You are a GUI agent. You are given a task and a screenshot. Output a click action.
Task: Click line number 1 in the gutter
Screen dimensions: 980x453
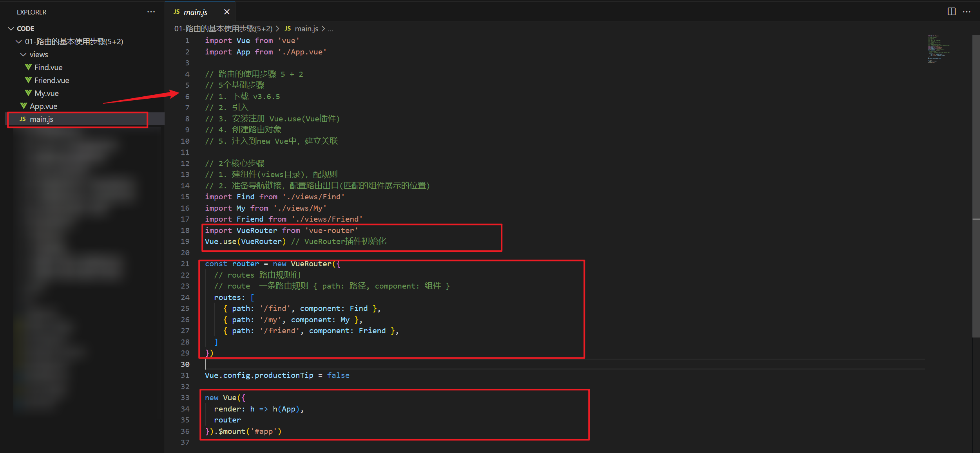pos(187,41)
